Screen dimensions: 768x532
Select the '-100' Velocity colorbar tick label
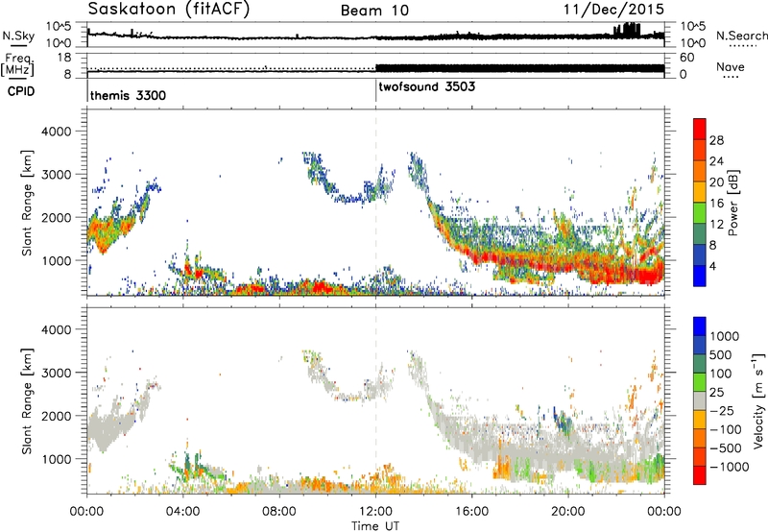[x=726, y=429]
